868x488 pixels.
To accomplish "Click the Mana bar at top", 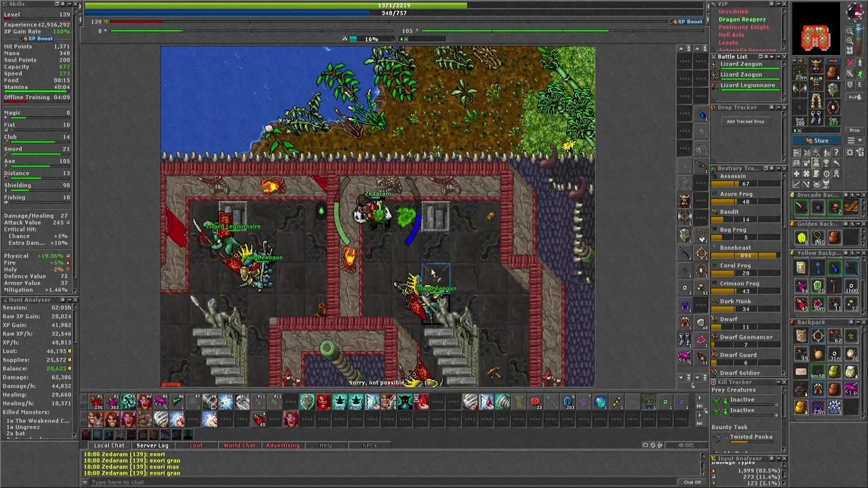I will click(394, 13).
